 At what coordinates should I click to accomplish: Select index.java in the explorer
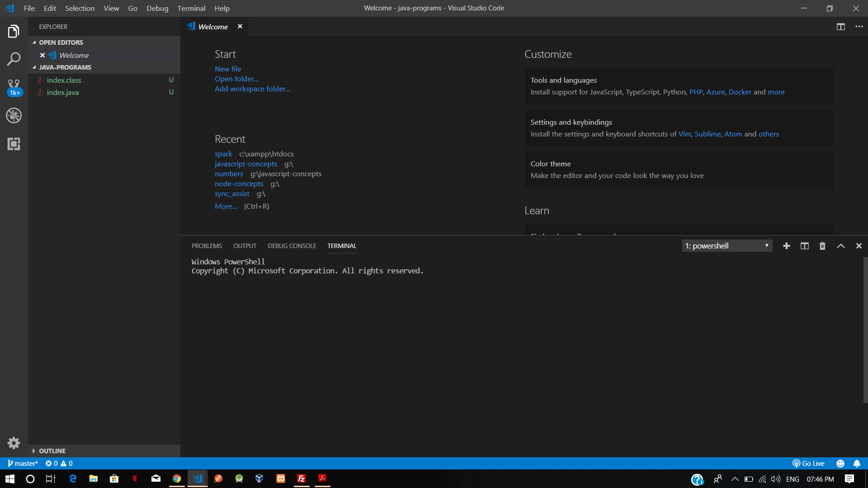tap(63, 92)
